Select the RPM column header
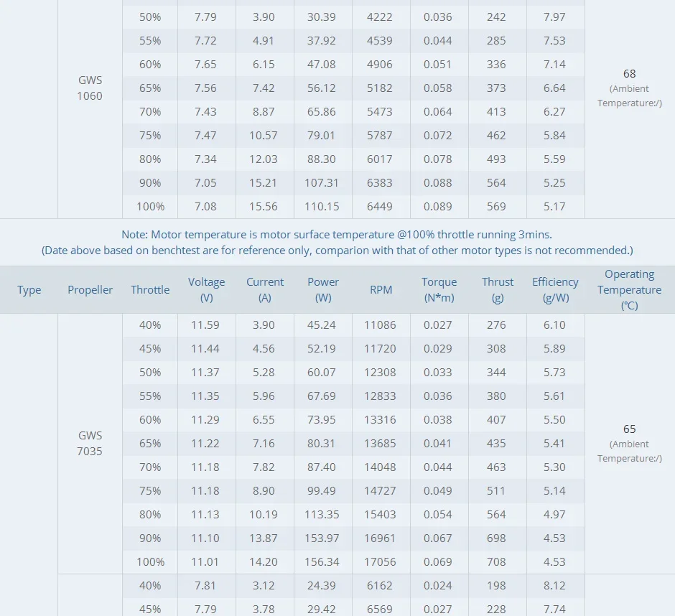 click(x=381, y=290)
